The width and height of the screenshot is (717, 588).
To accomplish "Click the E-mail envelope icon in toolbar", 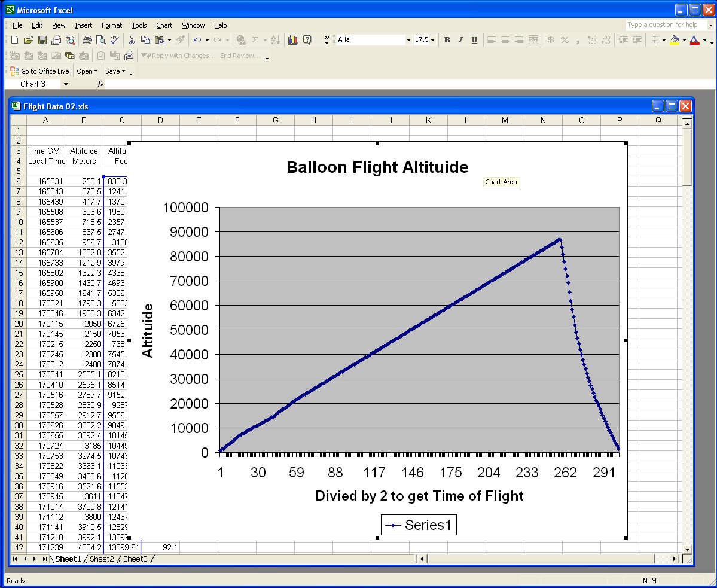I will click(56, 40).
